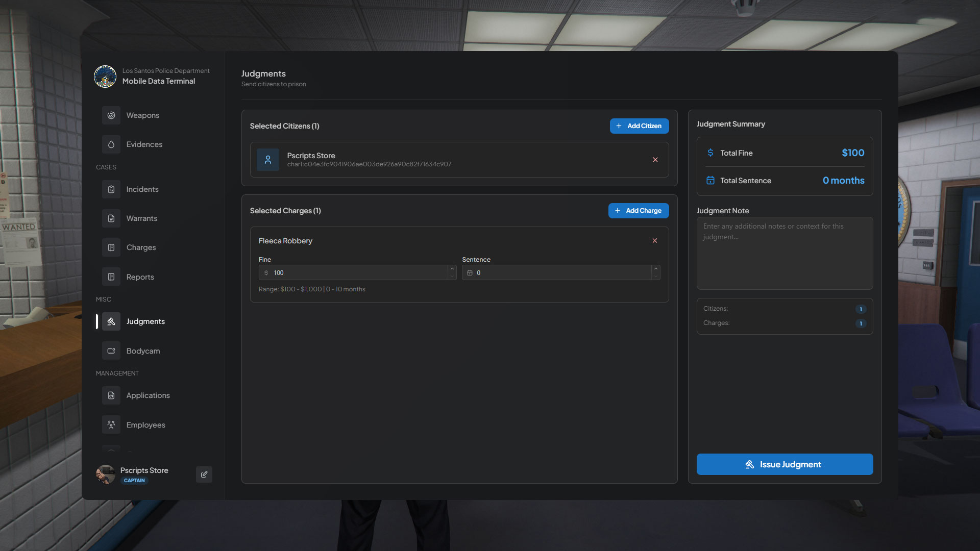The width and height of the screenshot is (980, 551).
Task: Click the Charges count badge
Action: [861, 323]
